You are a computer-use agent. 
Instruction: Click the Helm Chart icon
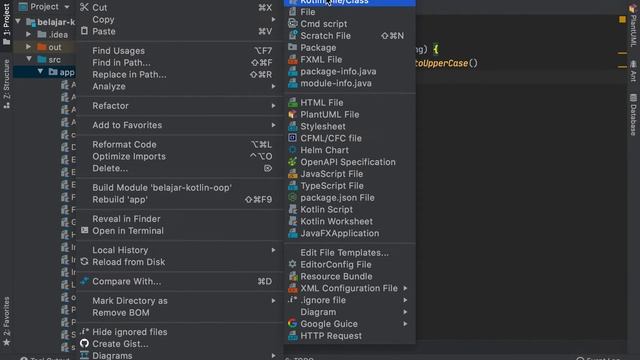pos(293,150)
